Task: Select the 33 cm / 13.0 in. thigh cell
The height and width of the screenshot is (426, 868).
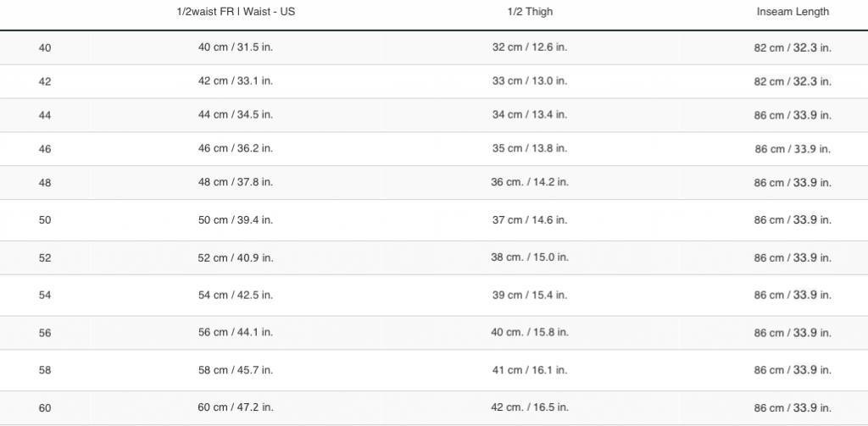Action: (530, 80)
